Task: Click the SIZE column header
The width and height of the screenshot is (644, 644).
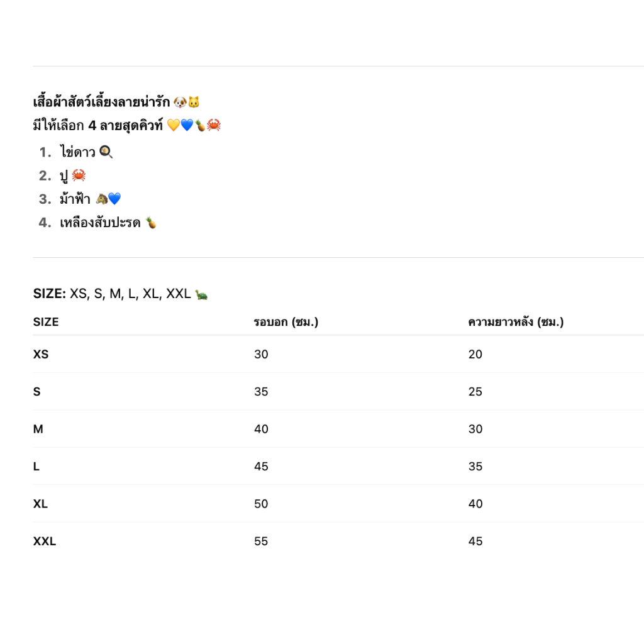Action: point(46,322)
